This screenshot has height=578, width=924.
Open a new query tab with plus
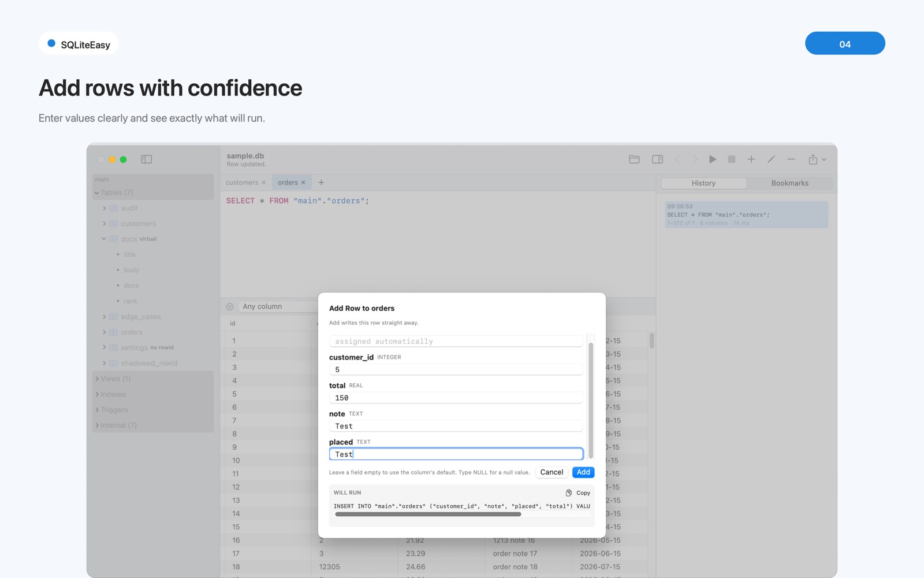(x=321, y=183)
